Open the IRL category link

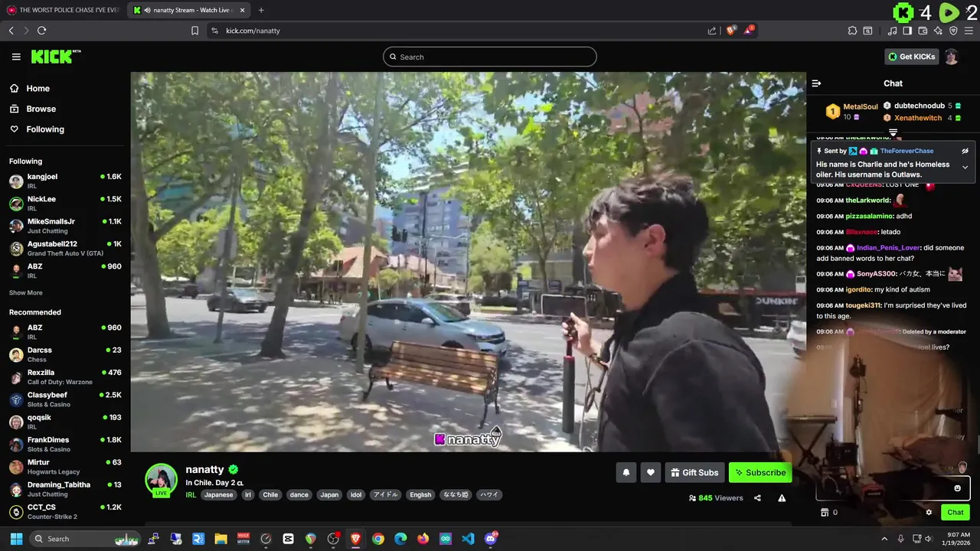coord(191,495)
